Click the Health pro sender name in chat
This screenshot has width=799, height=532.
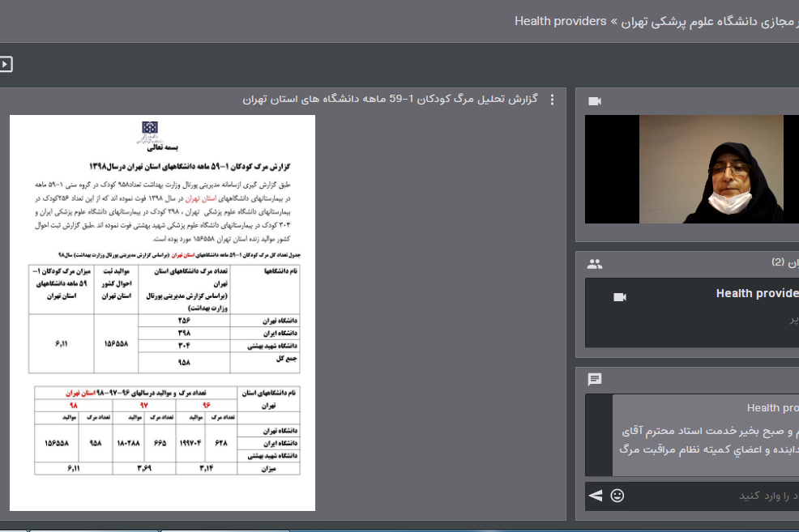[x=772, y=408]
